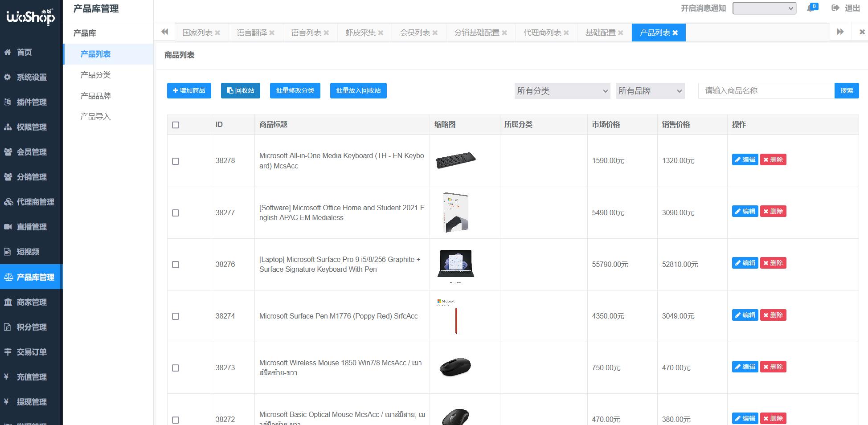Open 系统设置 system settings
Screen dimensions: 868x425
31,77
